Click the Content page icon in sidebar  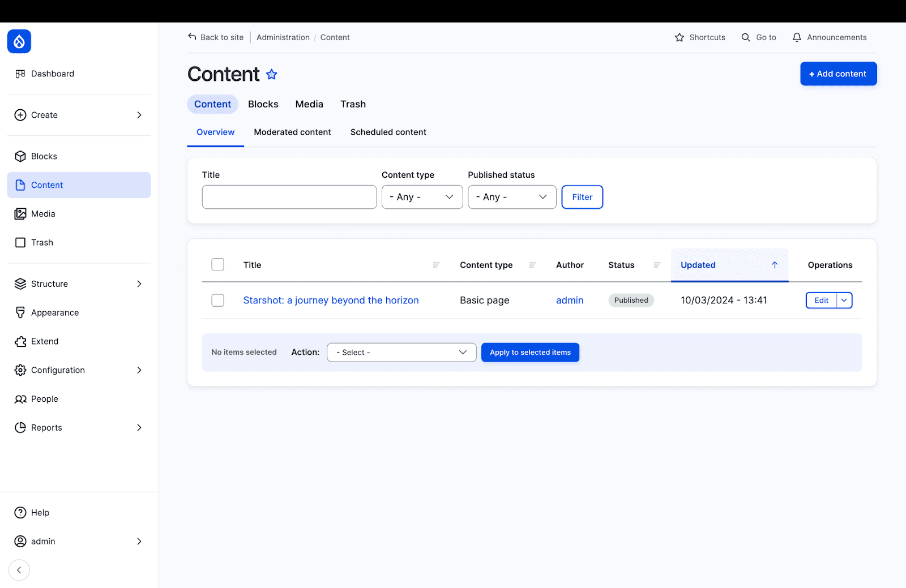click(x=20, y=185)
